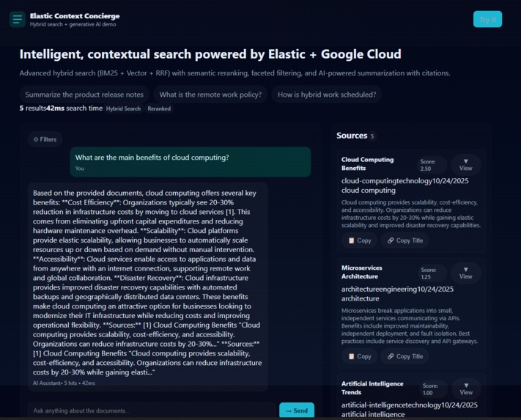Click the clipboard icon in Cloud Computing card

[351, 240]
